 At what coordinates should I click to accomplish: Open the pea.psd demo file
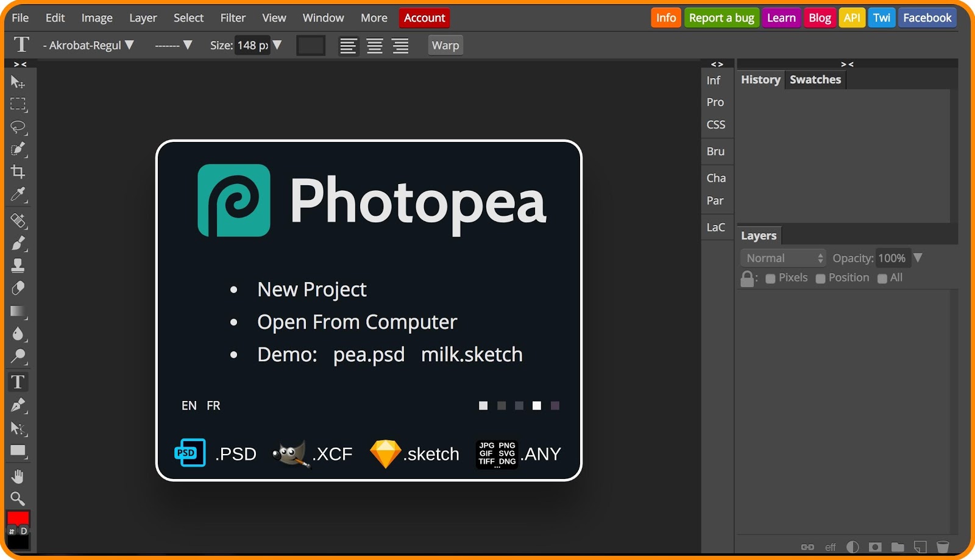tap(369, 355)
